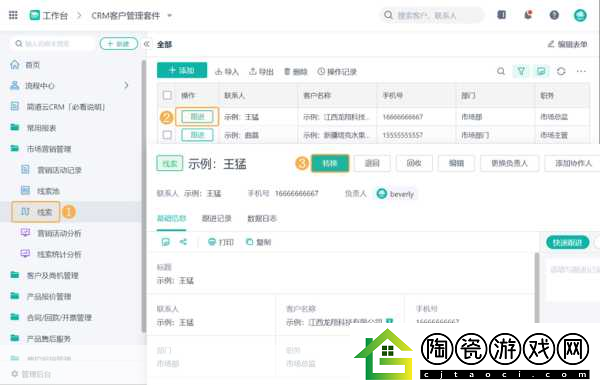Image resolution: width=600 pixels, height=385 pixels.
Task: Open 营销活动记录 form
Action: point(51,170)
